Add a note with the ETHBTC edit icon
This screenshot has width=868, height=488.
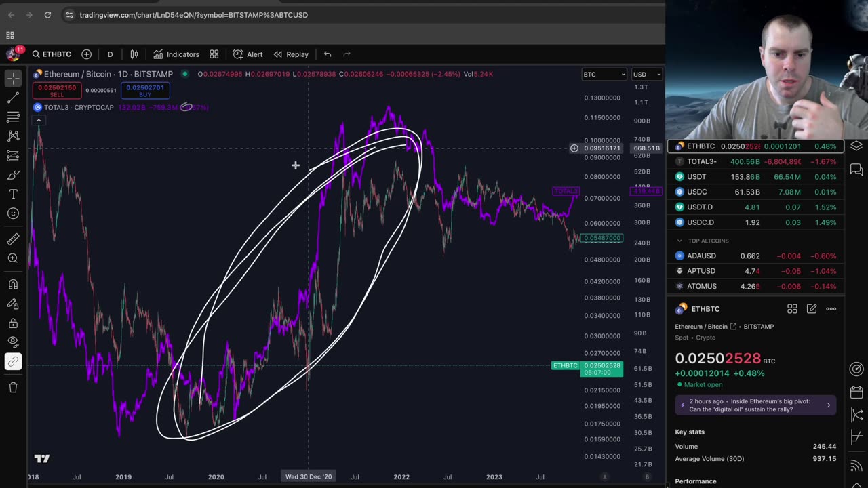(812, 309)
